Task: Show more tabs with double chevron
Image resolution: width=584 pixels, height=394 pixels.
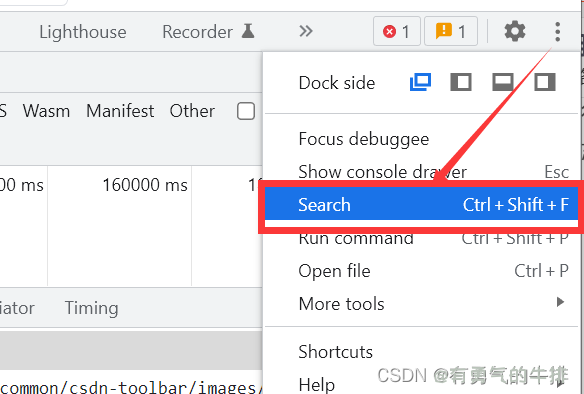Action: (x=306, y=31)
